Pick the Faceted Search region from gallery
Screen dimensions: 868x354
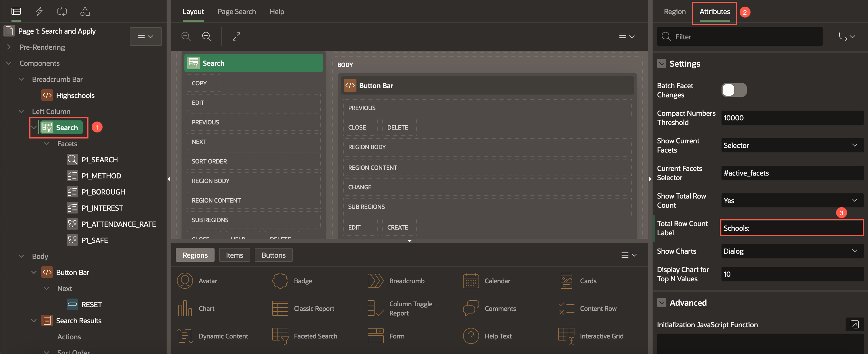coord(305,336)
